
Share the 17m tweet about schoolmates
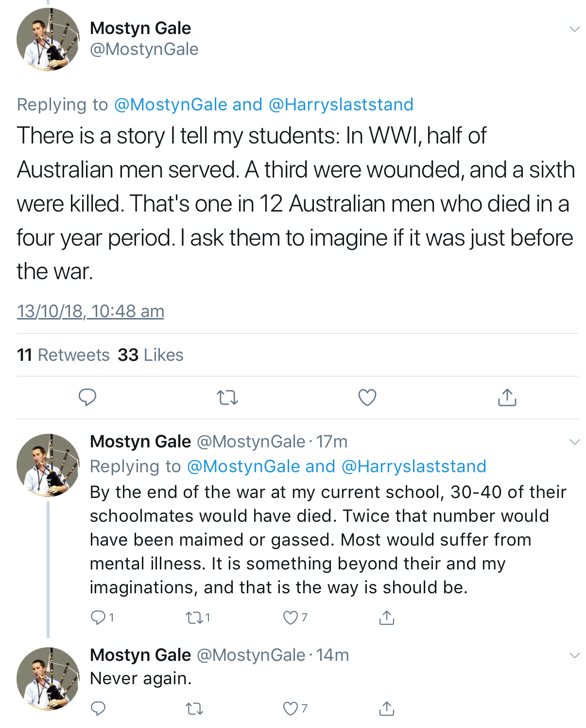[x=386, y=618]
